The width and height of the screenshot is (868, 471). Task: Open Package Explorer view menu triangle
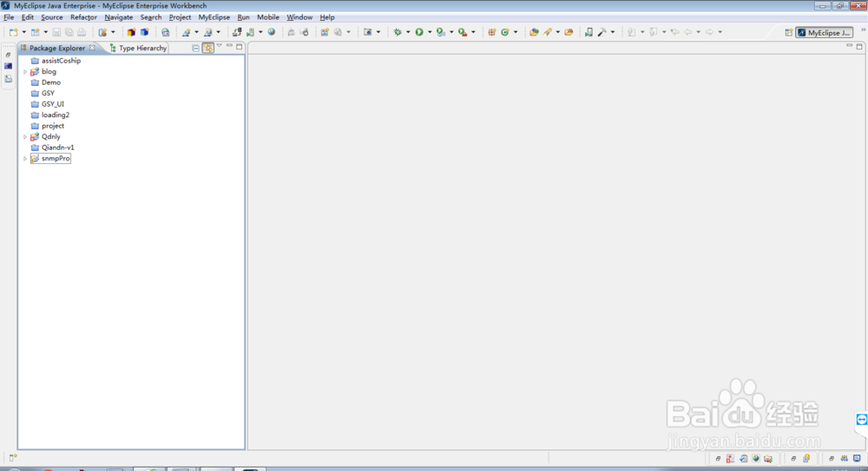[x=220, y=46]
